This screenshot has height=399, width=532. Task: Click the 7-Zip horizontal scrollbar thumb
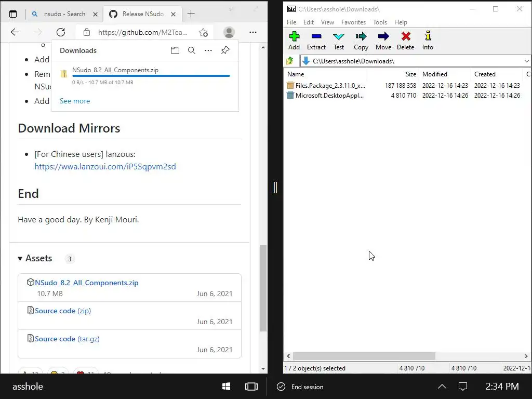click(x=364, y=356)
